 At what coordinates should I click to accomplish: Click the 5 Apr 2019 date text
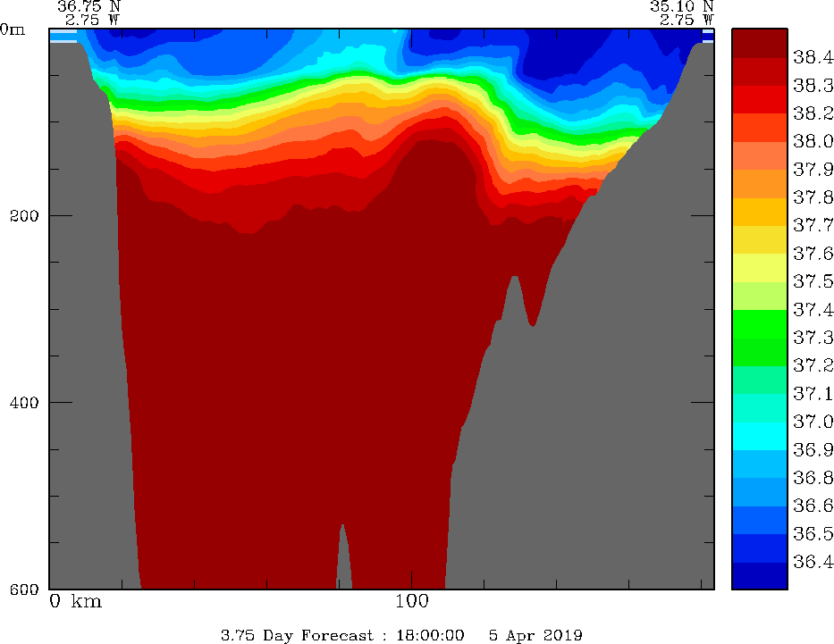[x=535, y=635]
